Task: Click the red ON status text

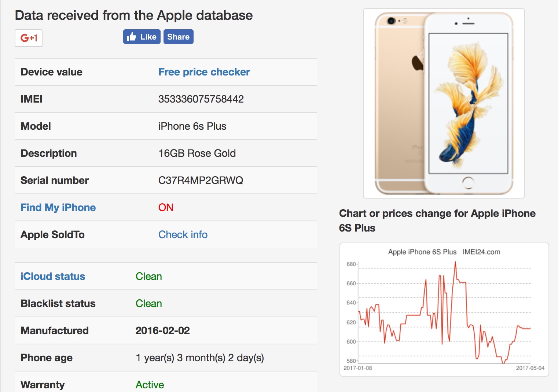Action: tap(166, 207)
